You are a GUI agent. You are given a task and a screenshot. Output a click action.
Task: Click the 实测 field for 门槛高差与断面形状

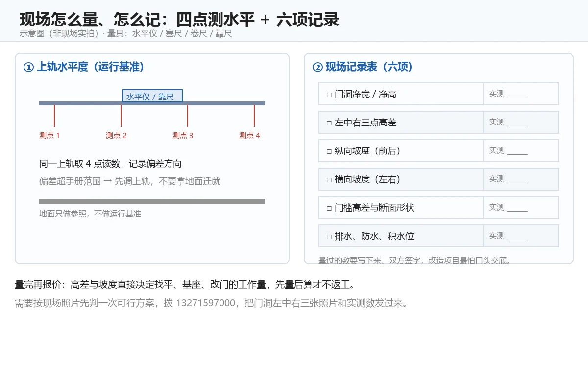521,207
